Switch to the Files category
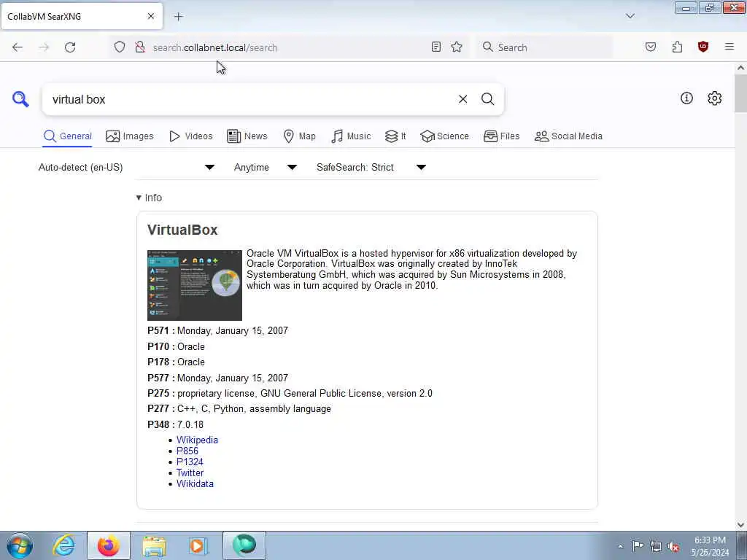 [x=501, y=136]
